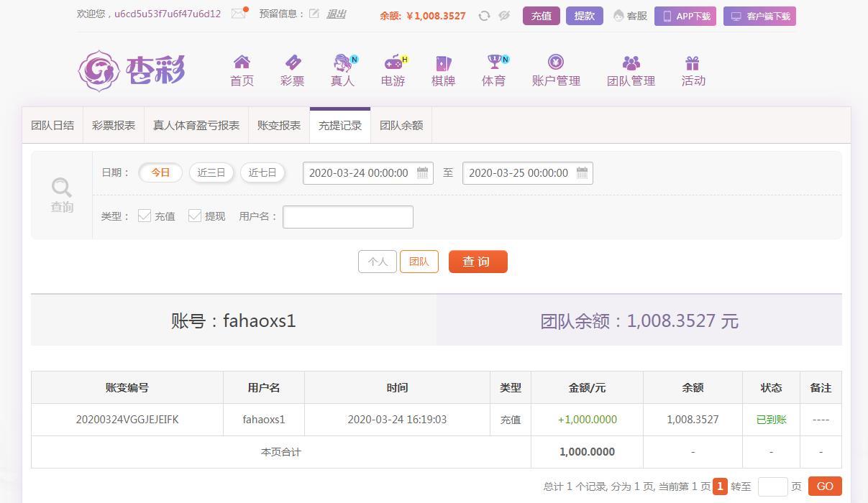Click inside the username input field
The height and width of the screenshot is (503, 868).
coord(347,216)
